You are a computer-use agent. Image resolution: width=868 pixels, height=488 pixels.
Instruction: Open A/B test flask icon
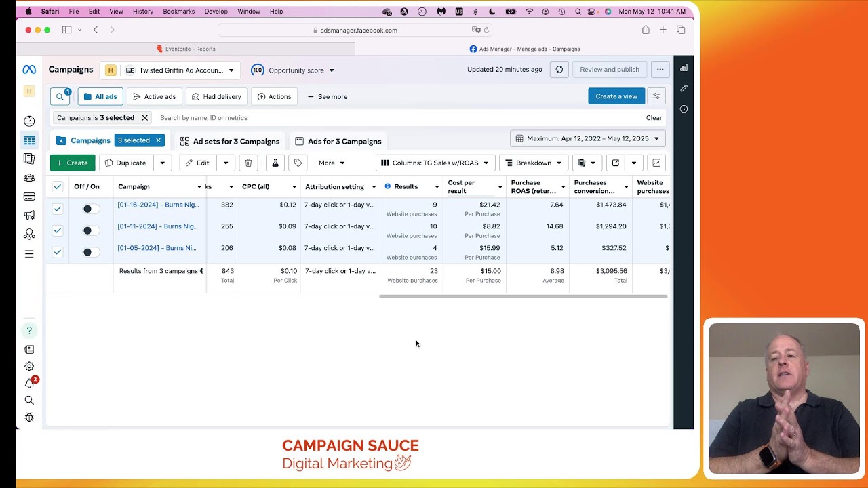[x=275, y=163]
